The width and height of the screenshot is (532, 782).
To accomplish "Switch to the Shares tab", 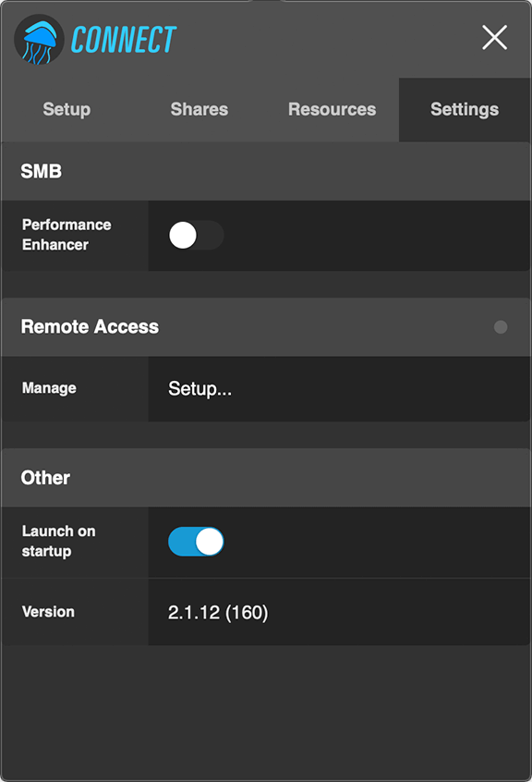I will (199, 110).
